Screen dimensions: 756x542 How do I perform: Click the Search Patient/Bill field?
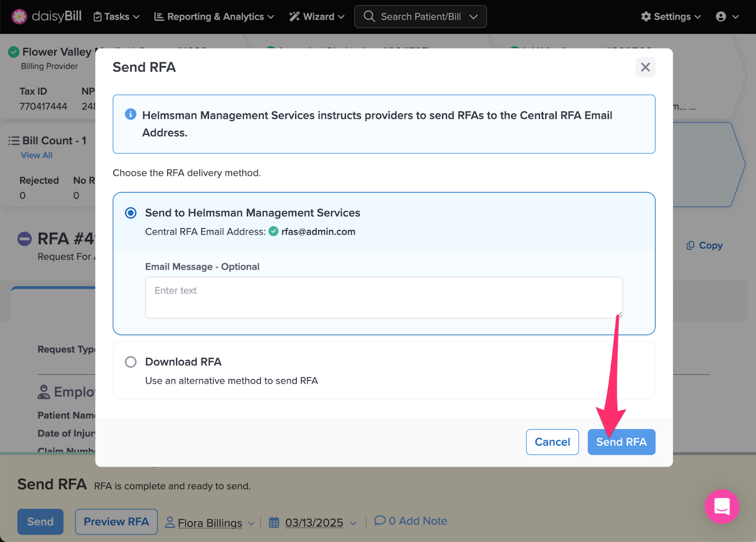tap(421, 17)
